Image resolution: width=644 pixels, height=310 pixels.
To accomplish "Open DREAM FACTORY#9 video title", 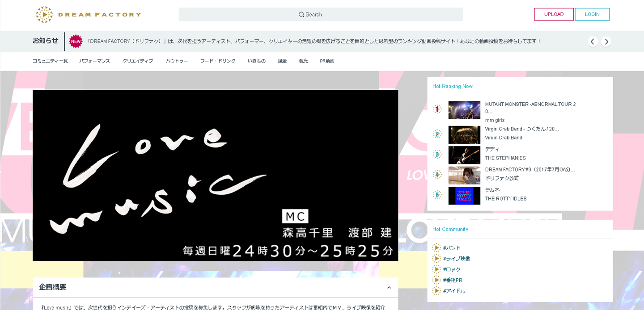I will click(530, 170).
